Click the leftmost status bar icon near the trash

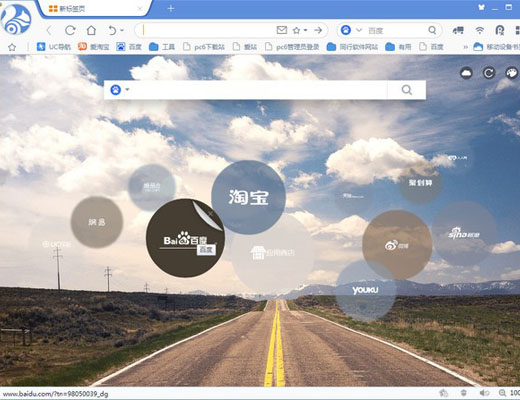click(x=444, y=393)
